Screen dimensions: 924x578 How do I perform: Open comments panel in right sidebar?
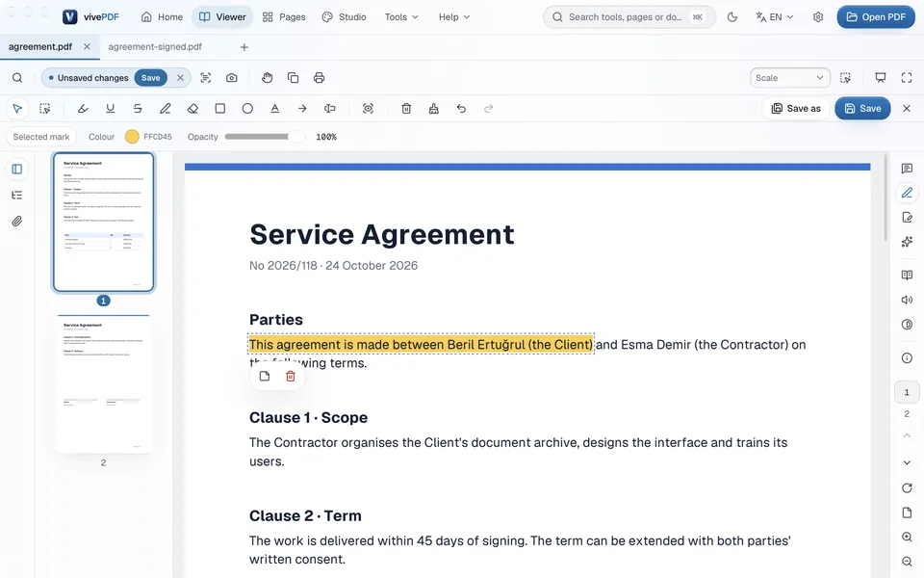pyautogui.click(x=907, y=169)
